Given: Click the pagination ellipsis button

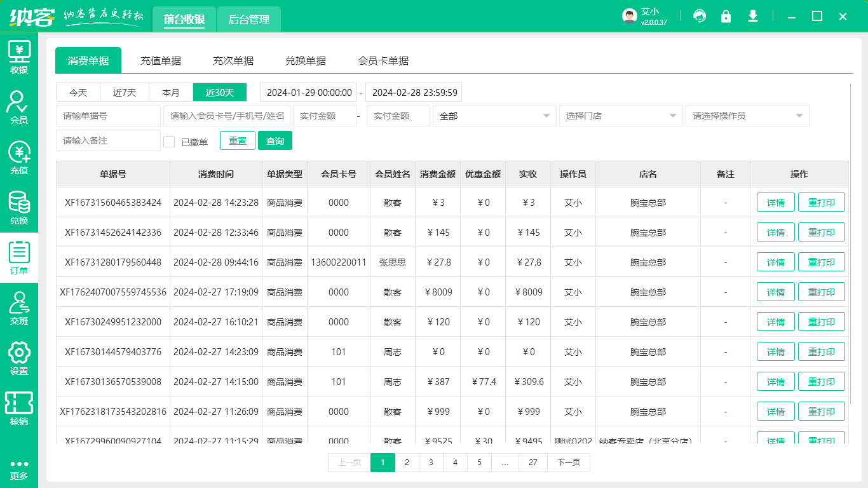Looking at the screenshot, I should [x=505, y=463].
